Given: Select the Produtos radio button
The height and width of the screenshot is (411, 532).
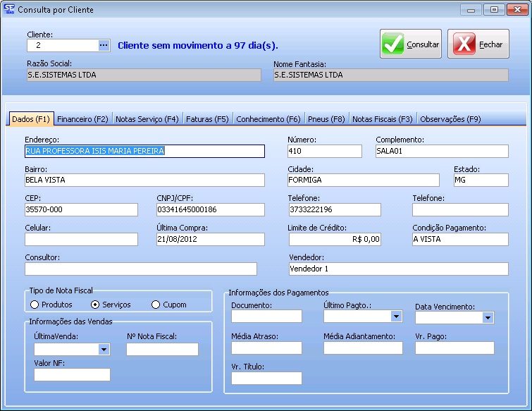Looking at the screenshot, I should tap(35, 305).
